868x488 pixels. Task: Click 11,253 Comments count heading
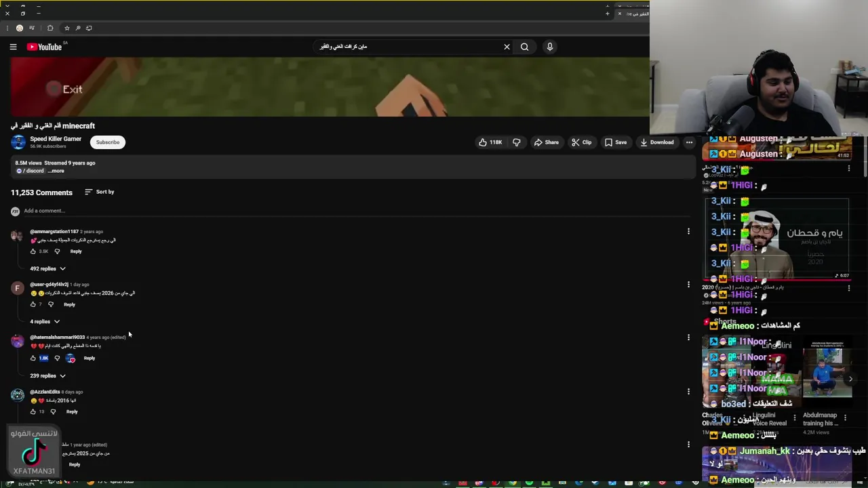click(x=41, y=192)
